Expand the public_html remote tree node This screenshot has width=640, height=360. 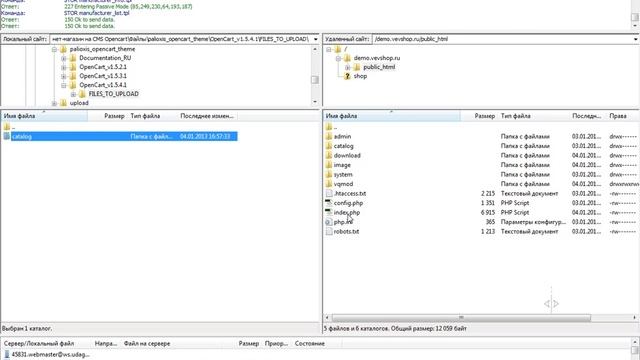348,67
